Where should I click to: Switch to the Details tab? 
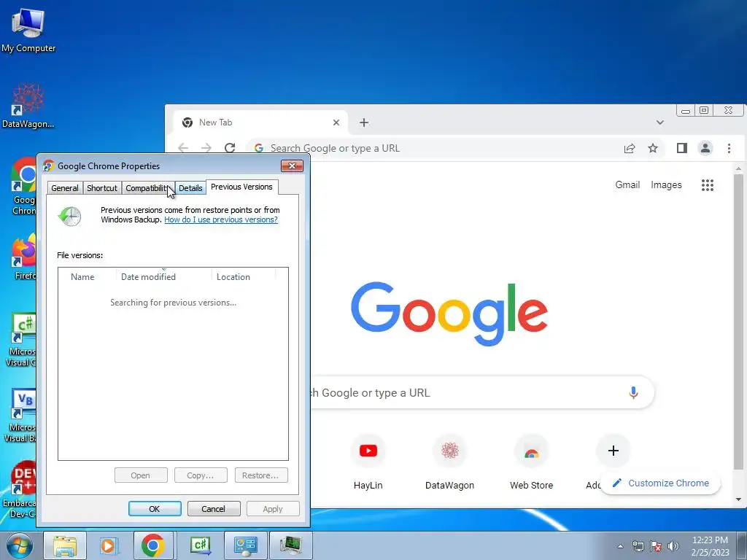click(190, 188)
